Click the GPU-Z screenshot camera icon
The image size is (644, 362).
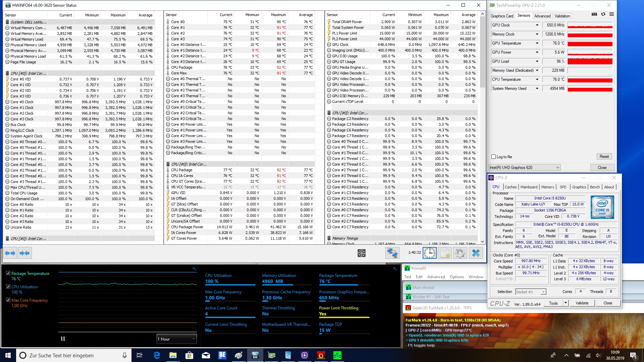[x=594, y=14]
